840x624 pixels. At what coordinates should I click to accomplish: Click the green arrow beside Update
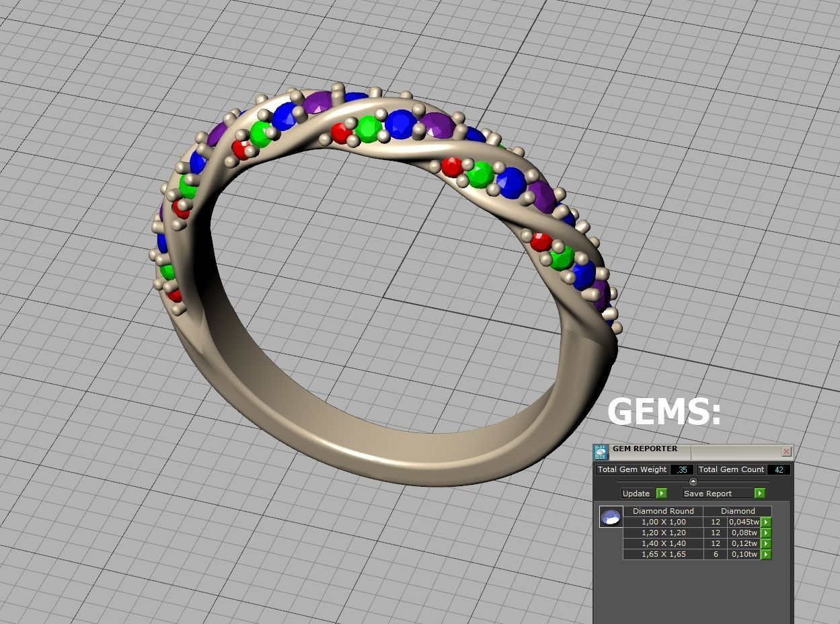(x=661, y=493)
